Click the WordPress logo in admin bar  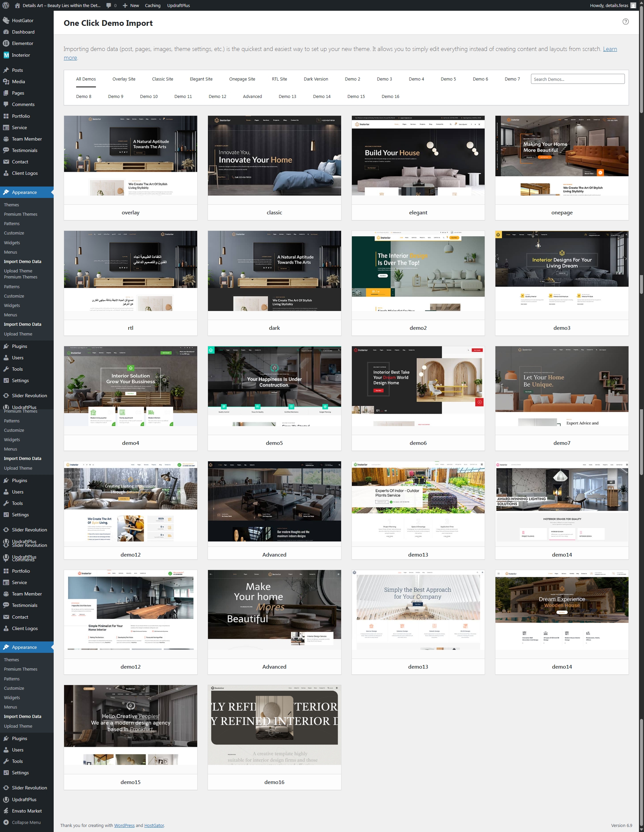(x=6, y=5)
